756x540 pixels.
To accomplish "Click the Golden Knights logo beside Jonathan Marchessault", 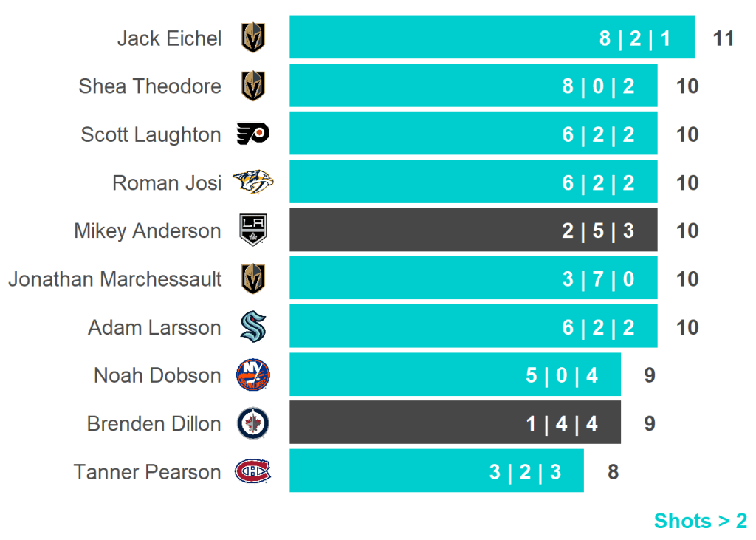I will [x=253, y=279].
